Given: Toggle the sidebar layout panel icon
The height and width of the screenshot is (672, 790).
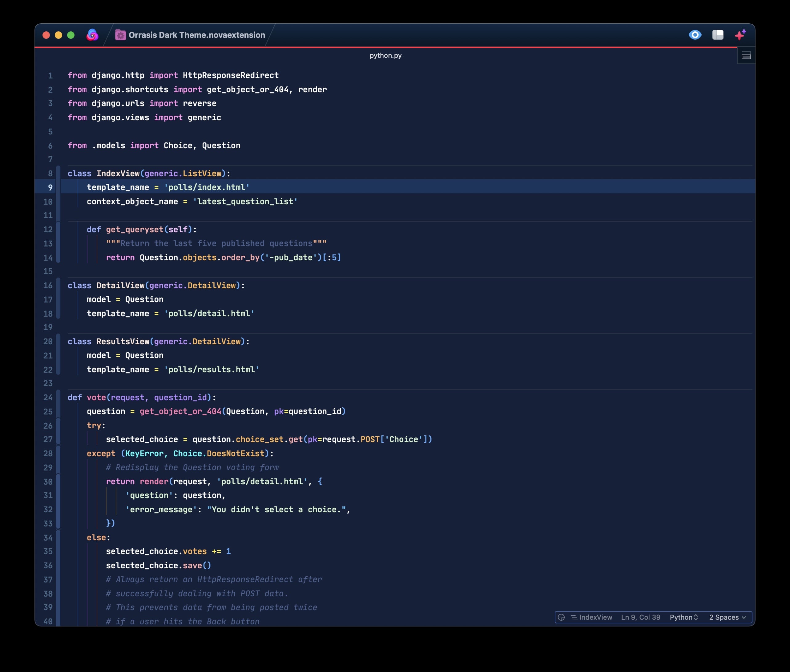Looking at the screenshot, I should click(x=718, y=35).
